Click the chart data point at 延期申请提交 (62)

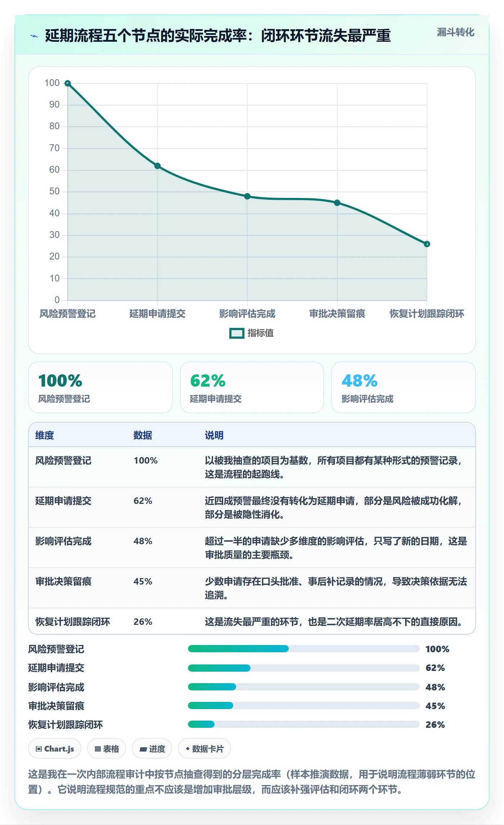pos(157,166)
